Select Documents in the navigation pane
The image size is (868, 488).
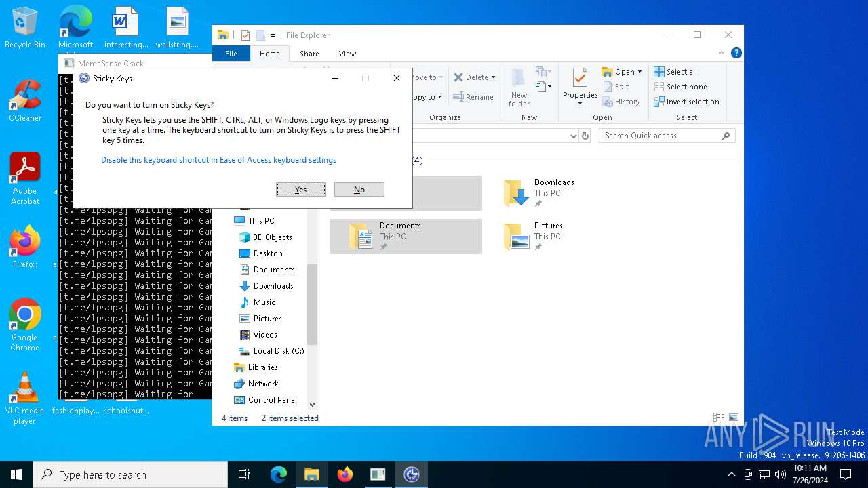(x=274, y=270)
